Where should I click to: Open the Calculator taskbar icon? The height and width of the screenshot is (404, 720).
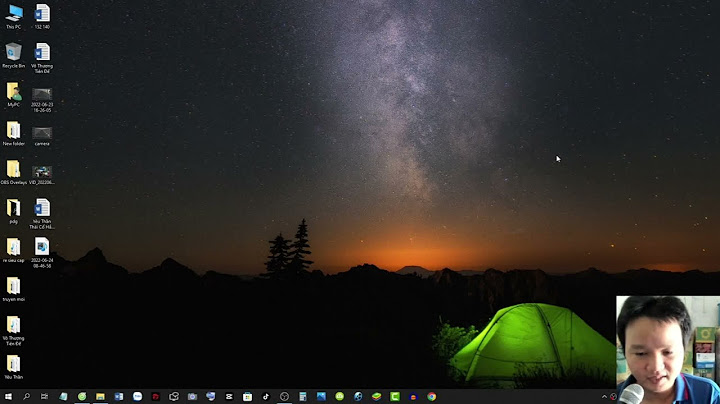(303, 397)
